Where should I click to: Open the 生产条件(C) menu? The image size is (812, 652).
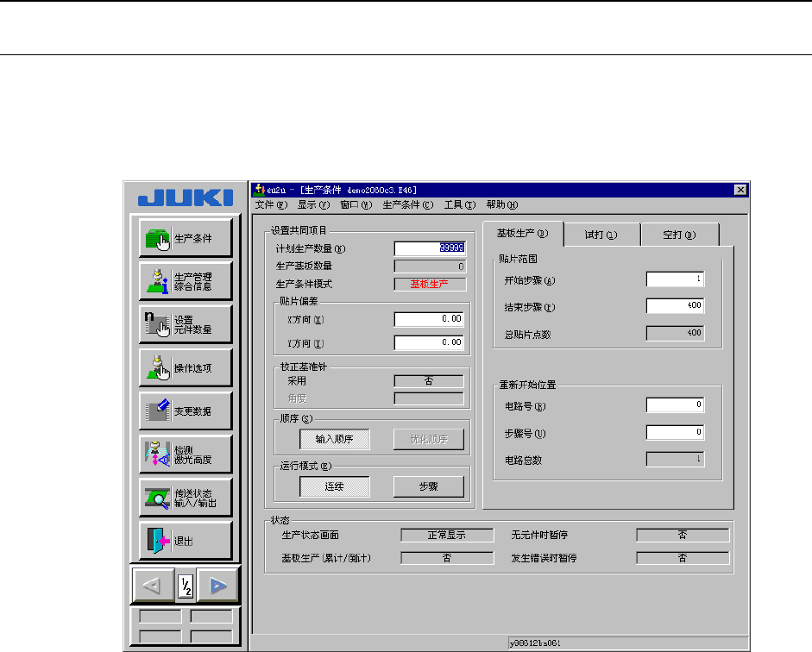point(408,205)
